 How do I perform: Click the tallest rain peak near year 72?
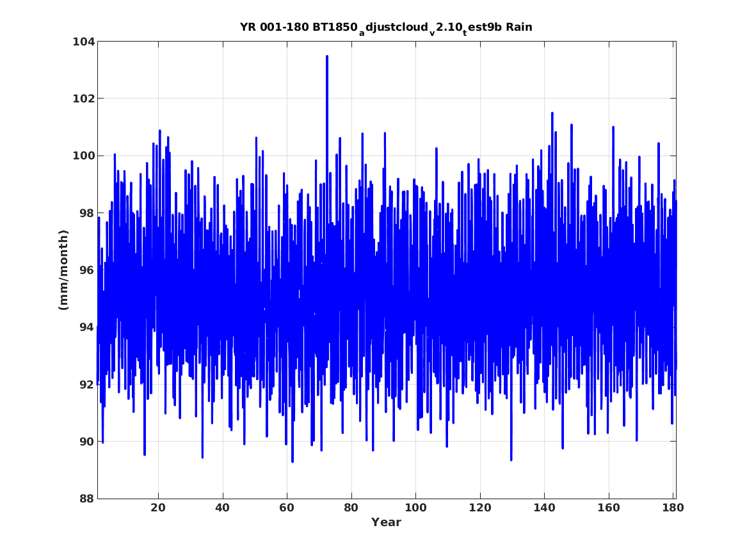[x=327, y=57]
